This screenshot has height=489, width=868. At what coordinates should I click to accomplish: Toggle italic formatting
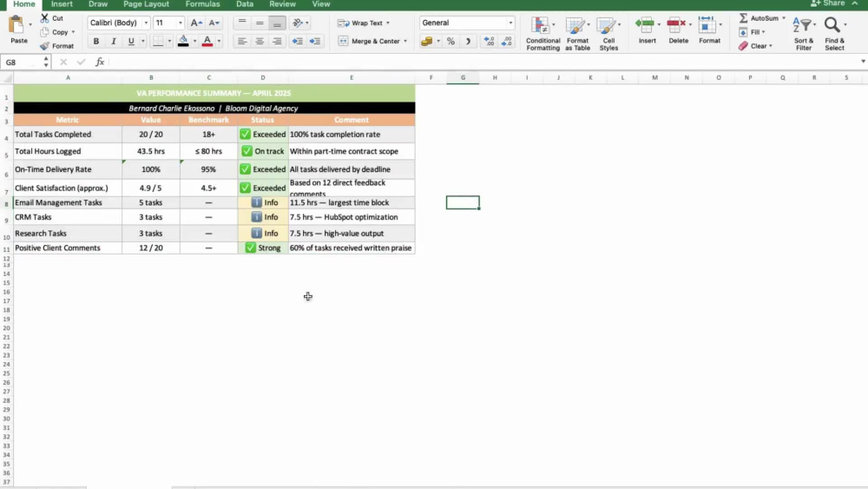[x=114, y=41]
